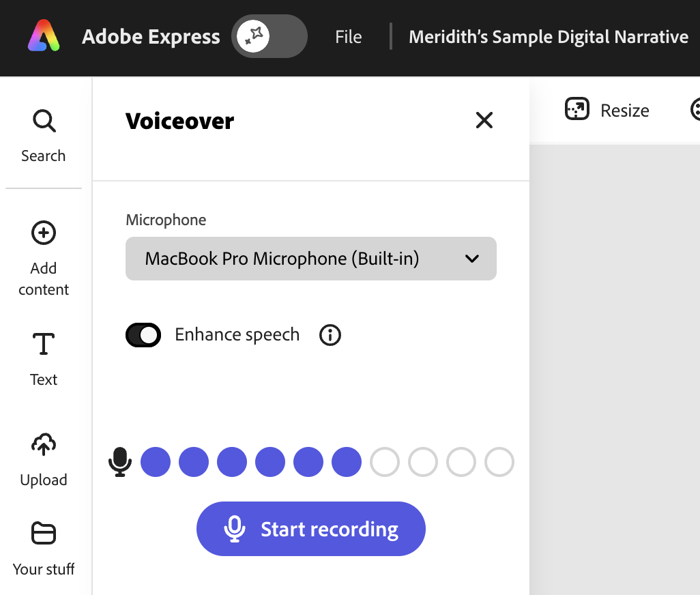Image resolution: width=700 pixels, height=595 pixels.
Task: Click the last empty mic level dot
Action: click(x=499, y=462)
